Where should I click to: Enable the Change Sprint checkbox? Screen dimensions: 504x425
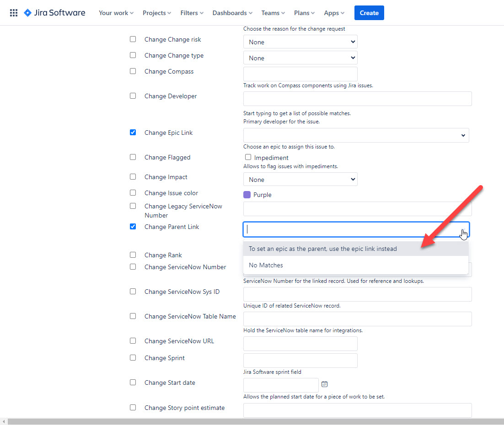[x=133, y=357]
